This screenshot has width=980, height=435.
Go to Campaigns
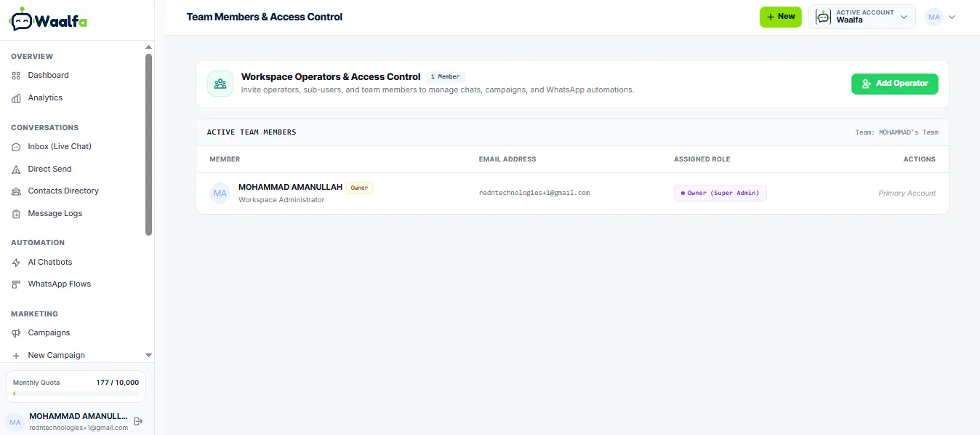pos(49,333)
